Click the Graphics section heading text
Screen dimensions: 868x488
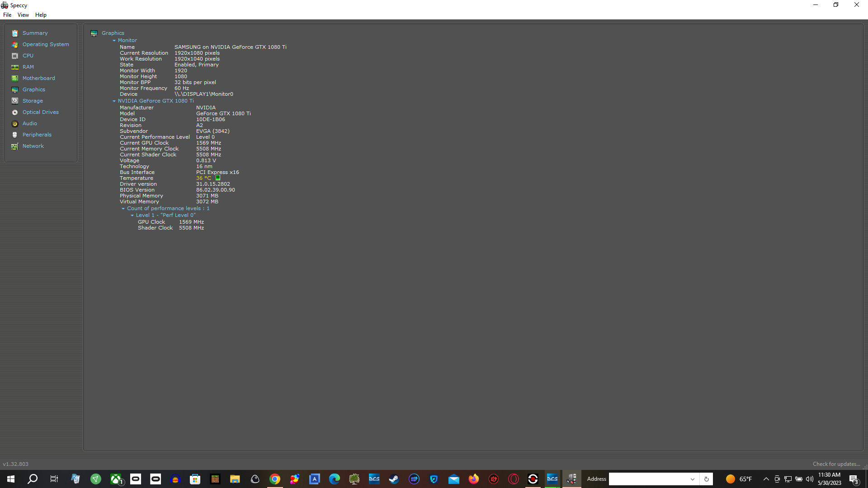pyautogui.click(x=113, y=33)
